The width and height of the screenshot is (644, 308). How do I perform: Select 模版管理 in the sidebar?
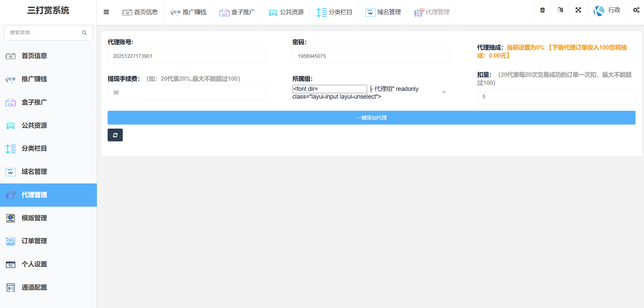point(34,218)
